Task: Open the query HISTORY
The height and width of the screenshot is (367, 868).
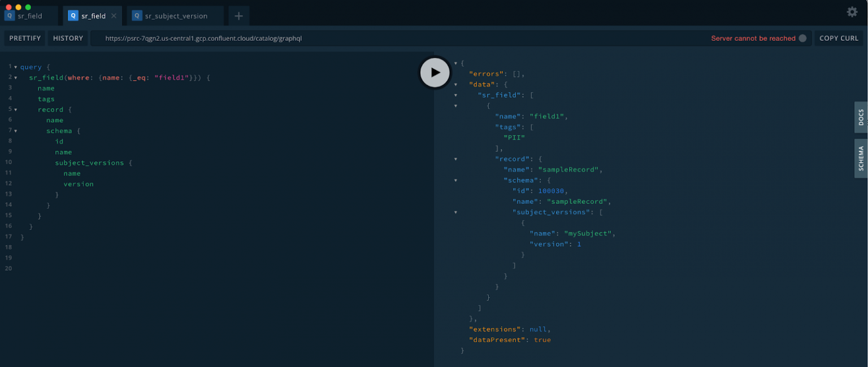Action: pyautogui.click(x=68, y=38)
